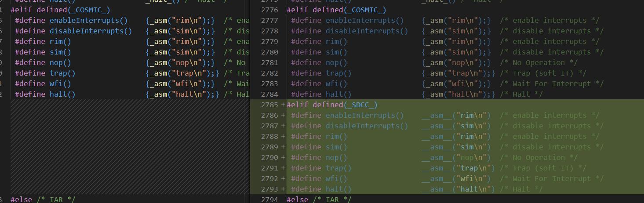The image size is (644, 203).
Task: Click line number 2780 in the right pane
Action: click(x=269, y=52)
